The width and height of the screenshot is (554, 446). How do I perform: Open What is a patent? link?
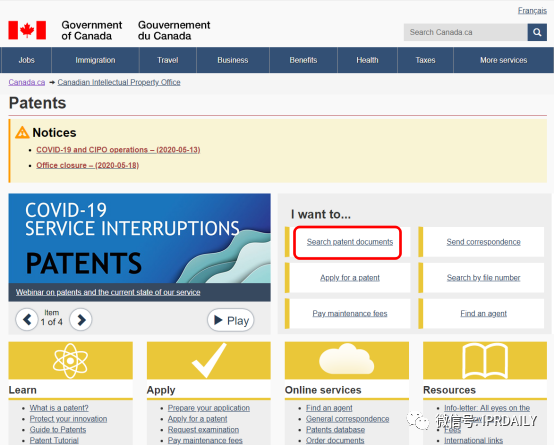click(x=59, y=408)
